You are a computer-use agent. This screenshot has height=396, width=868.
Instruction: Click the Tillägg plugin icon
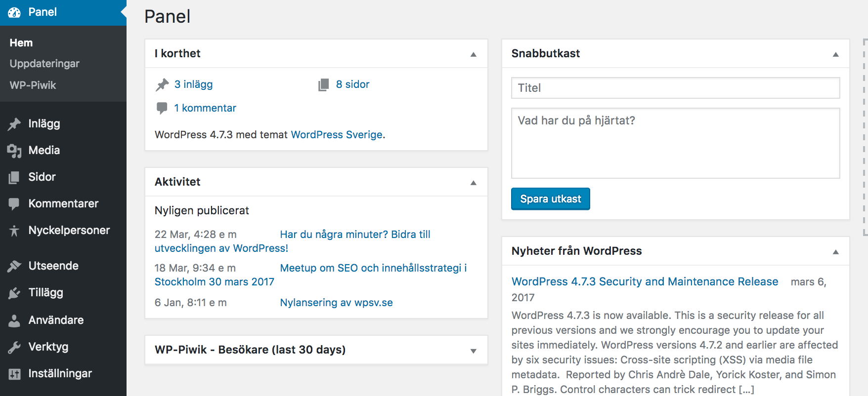(x=14, y=293)
